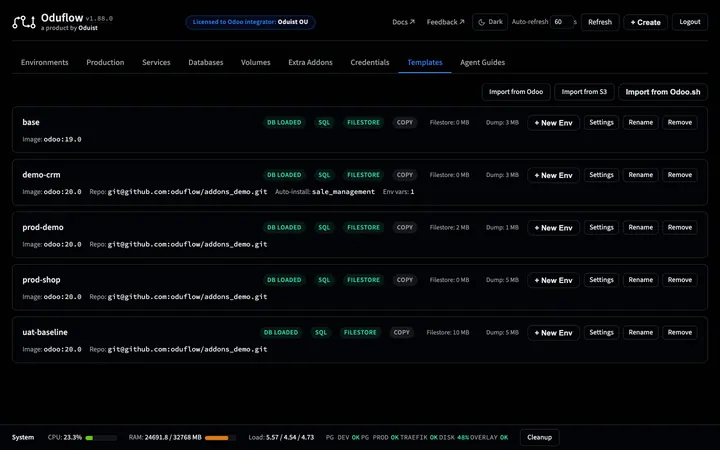Remove the demo-crm template
Viewport: 720px width, 450px height.
pyautogui.click(x=680, y=175)
